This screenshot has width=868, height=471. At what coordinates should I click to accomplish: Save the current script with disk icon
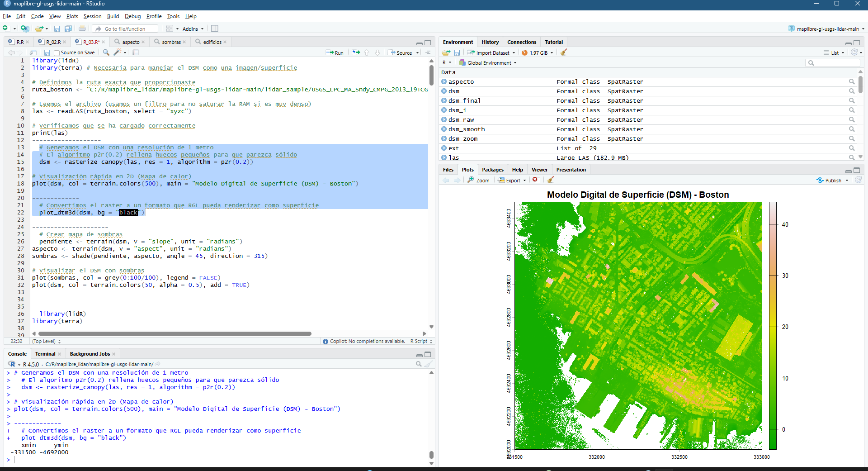click(x=47, y=52)
